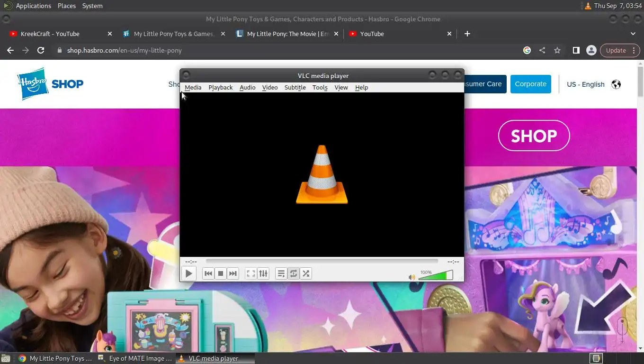
Task: Skip to the previous media in VLC
Action: 208,273
